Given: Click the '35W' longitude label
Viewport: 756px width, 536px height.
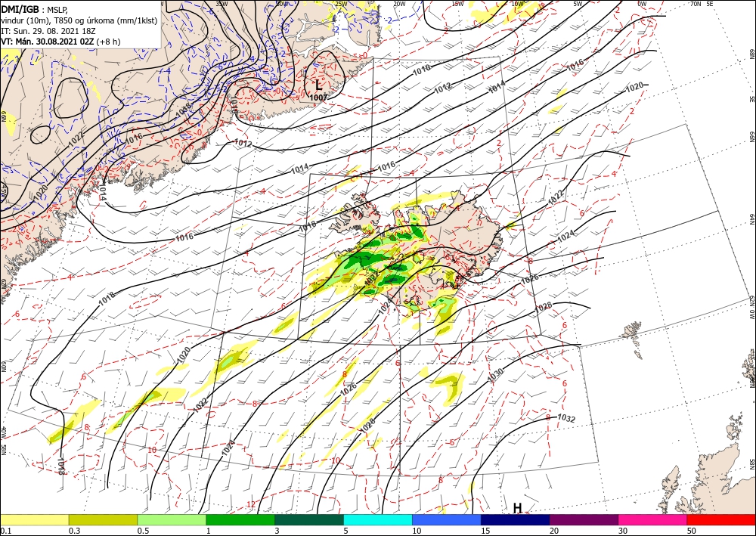Looking at the screenshot, I should 222,3.
